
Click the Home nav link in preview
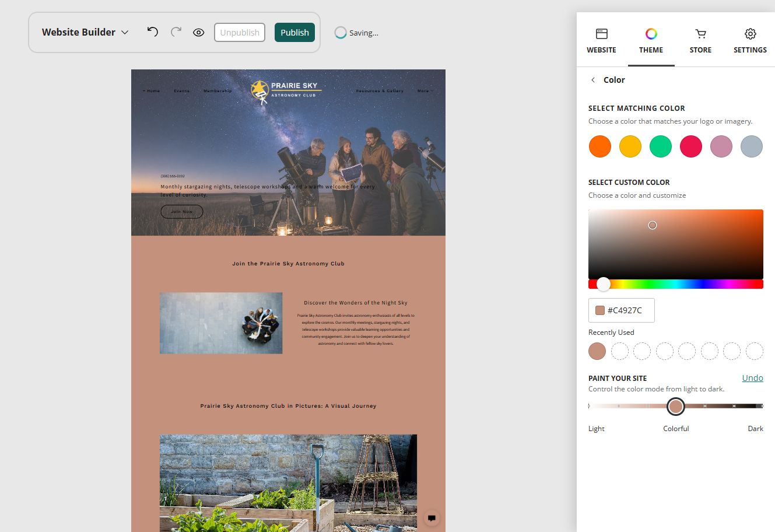[152, 91]
